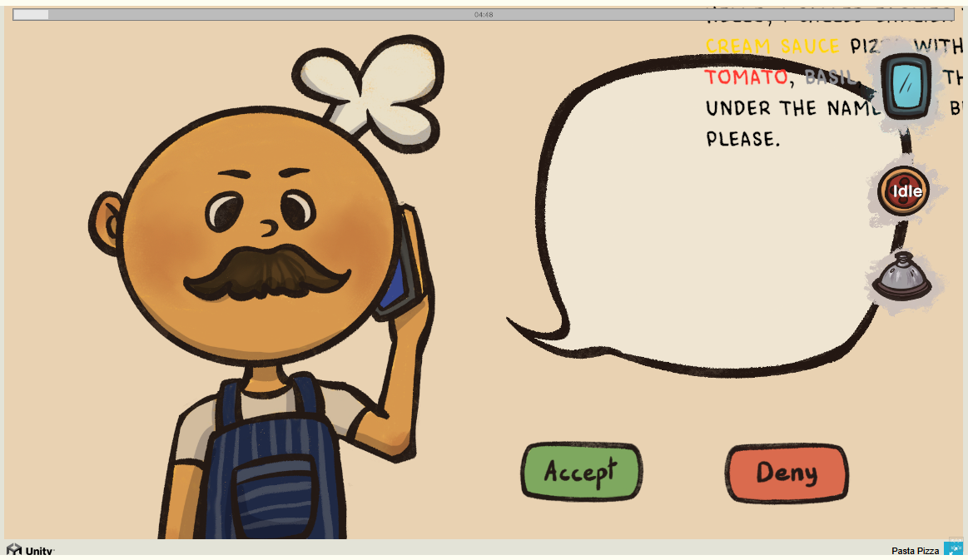Image resolution: width=968 pixels, height=560 pixels.
Task: Click the Unity logo
Action: coord(30,549)
